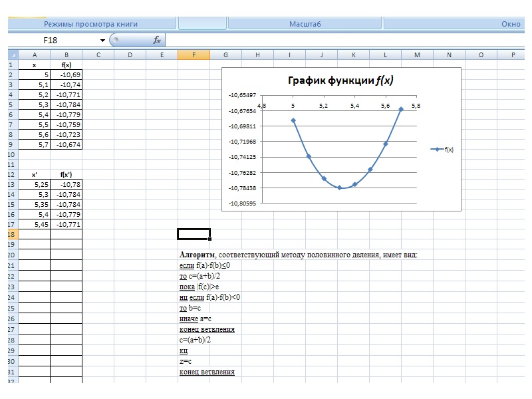Viewport: 532px width, 399px height.
Task: Select cell A13 with value 5,25
Action: coord(35,185)
